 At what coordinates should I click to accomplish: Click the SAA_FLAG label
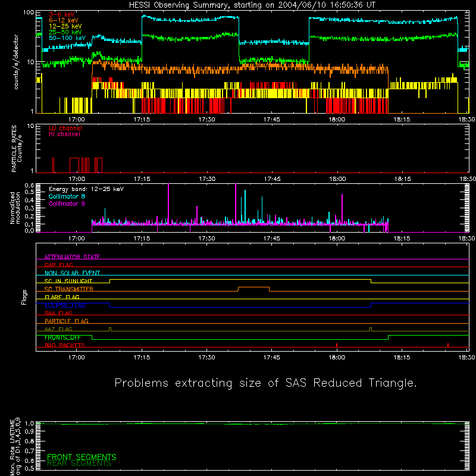tap(58, 313)
